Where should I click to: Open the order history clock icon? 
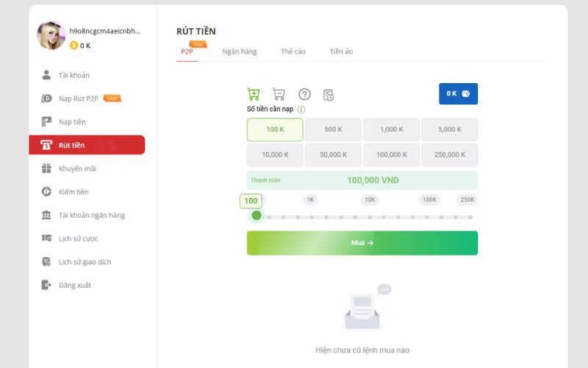point(329,95)
